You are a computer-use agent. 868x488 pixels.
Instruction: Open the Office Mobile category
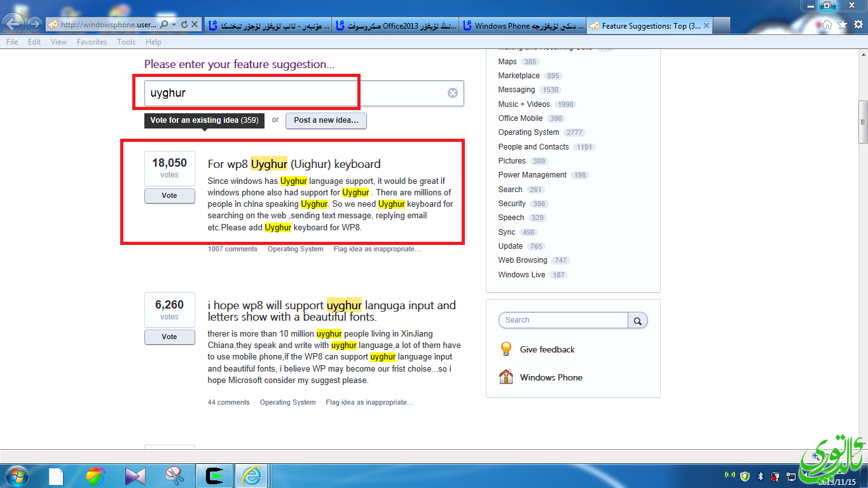tap(520, 118)
